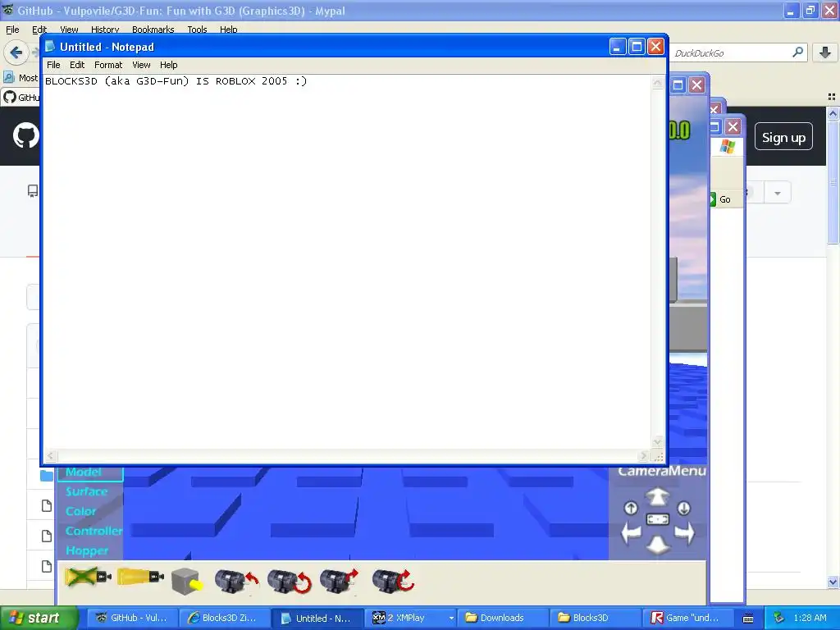Click Notepad horizontal scrollbar right arrow
Image resolution: width=840 pixels, height=630 pixels.
coord(643,456)
